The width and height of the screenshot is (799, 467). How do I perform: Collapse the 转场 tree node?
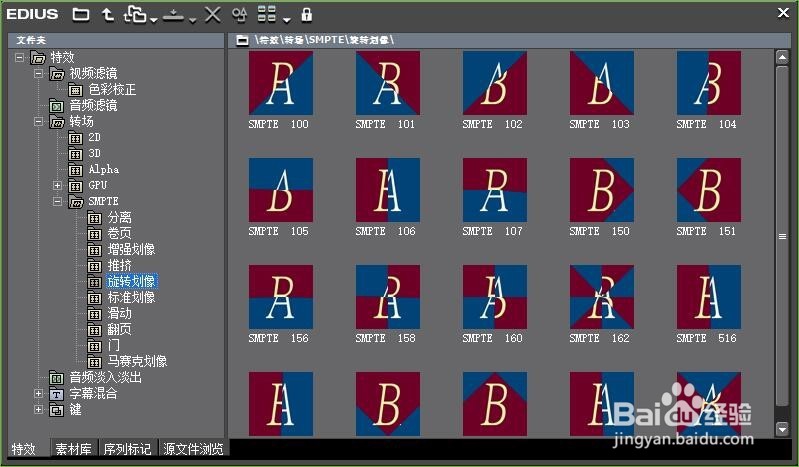pos(38,121)
